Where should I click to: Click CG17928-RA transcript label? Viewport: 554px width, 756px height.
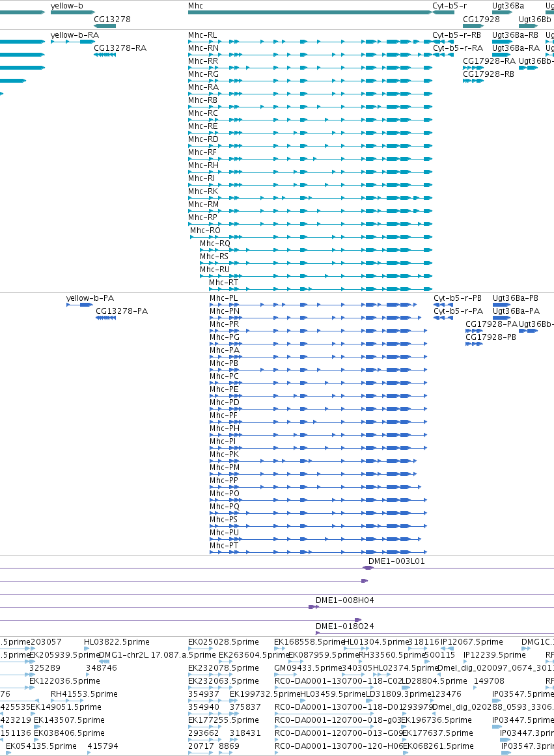click(x=489, y=61)
